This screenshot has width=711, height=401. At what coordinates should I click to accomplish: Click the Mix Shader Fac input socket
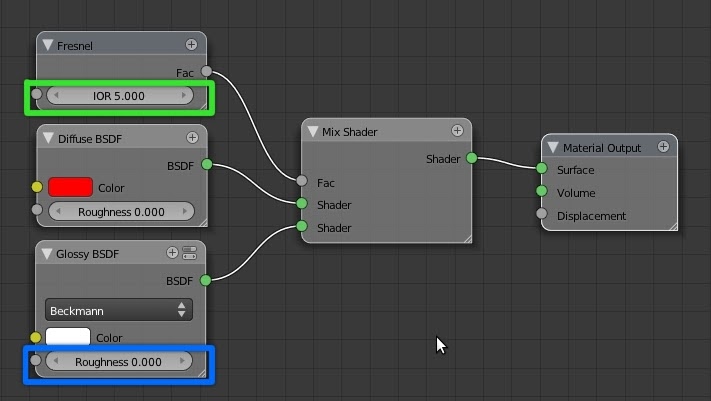(x=302, y=181)
